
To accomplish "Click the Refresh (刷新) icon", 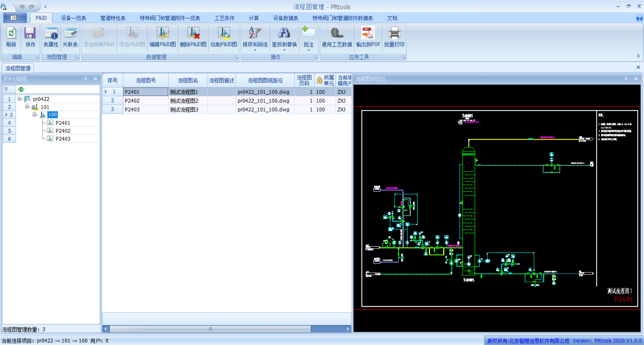I will point(11,33).
